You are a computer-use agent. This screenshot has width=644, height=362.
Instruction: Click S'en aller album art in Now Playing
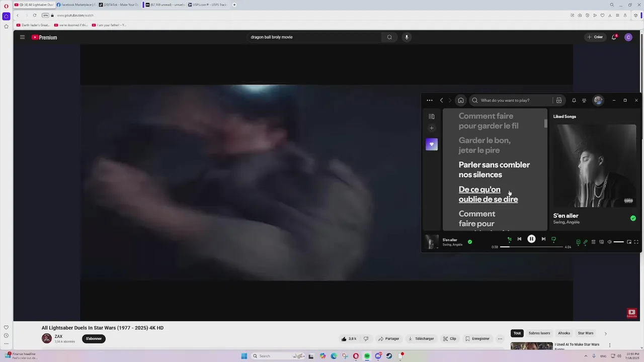pyautogui.click(x=595, y=166)
